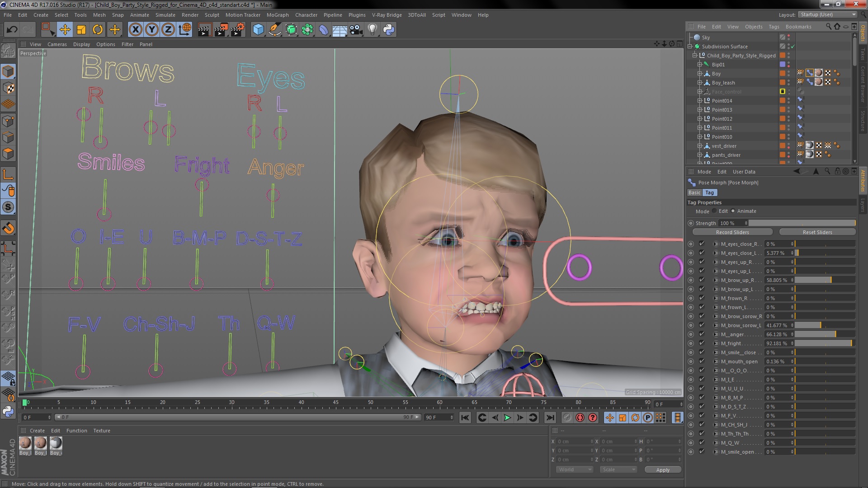This screenshot has width=868, height=488.
Task: Toggle Z-axis lock
Action: point(168,30)
